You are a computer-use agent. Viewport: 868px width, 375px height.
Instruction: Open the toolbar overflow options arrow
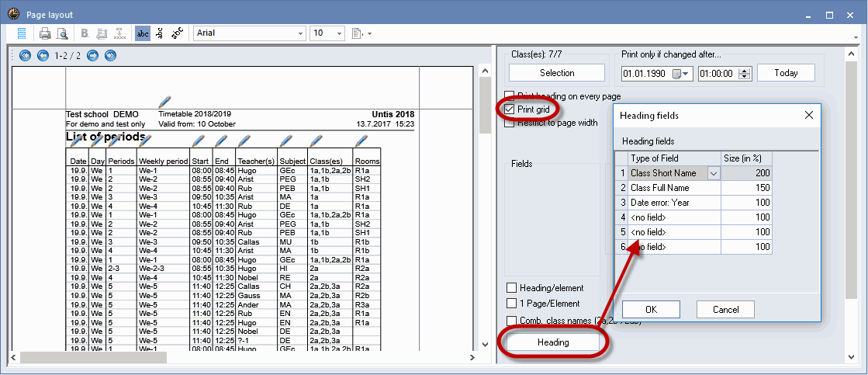click(856, 37)
